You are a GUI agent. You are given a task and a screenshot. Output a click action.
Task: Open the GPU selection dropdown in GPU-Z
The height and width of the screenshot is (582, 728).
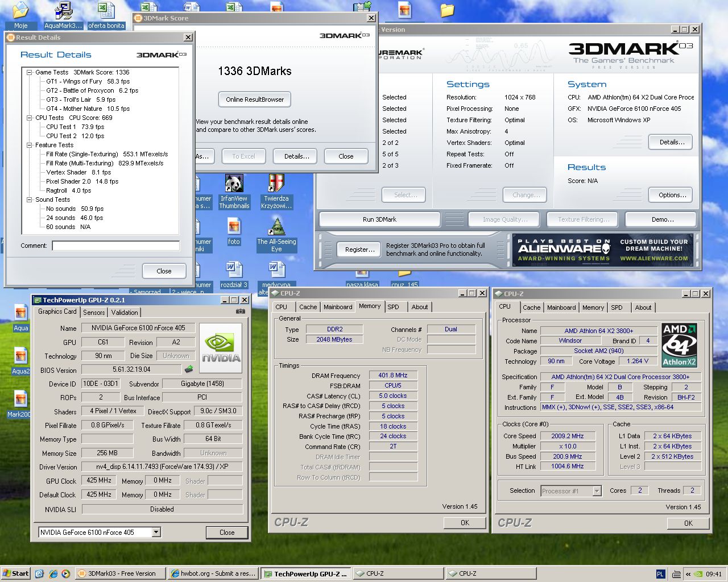click(x=156, y=533)
